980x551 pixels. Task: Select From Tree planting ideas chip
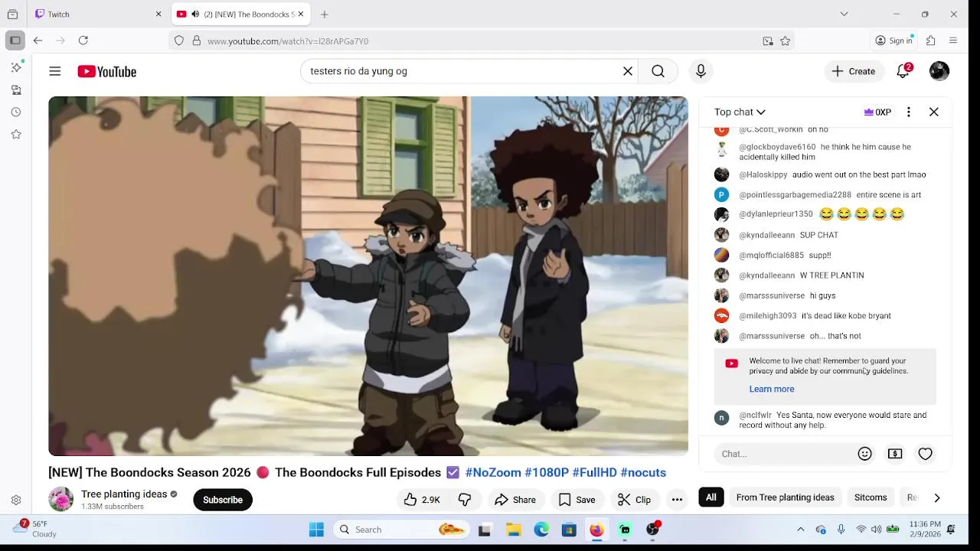(x=785, y=497)
